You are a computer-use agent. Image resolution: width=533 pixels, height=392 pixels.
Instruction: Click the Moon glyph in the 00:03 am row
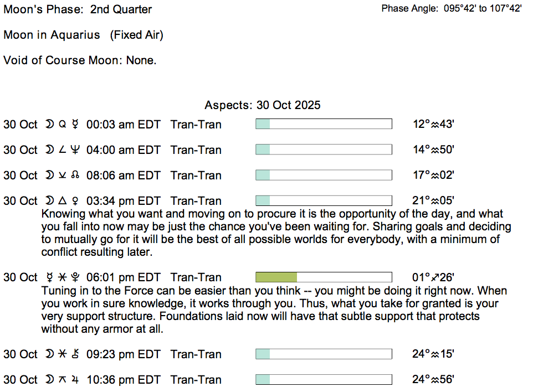49,125
